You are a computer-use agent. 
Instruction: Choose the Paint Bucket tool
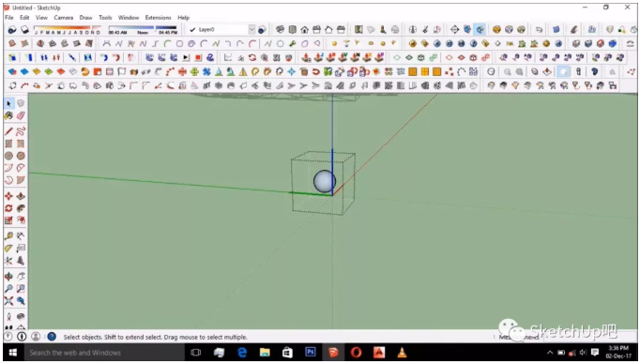click(8, 116)
